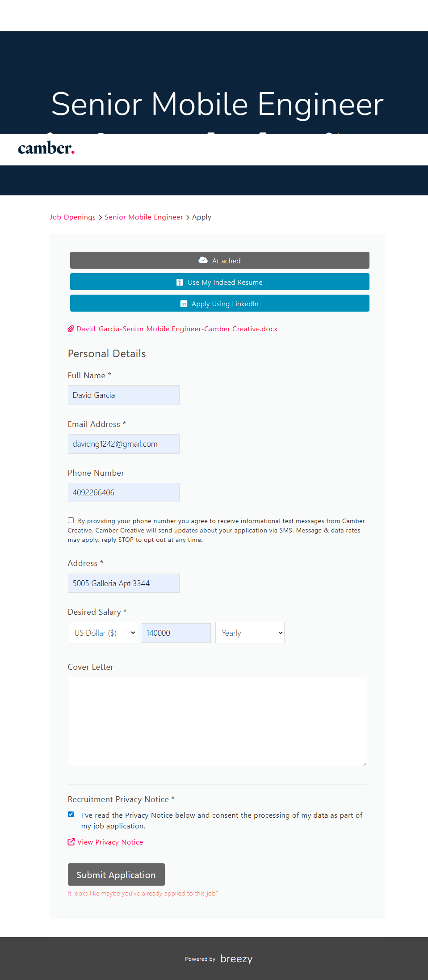Click the cloud icon on Attached button
428x980 pixels.
pos(203,260)
